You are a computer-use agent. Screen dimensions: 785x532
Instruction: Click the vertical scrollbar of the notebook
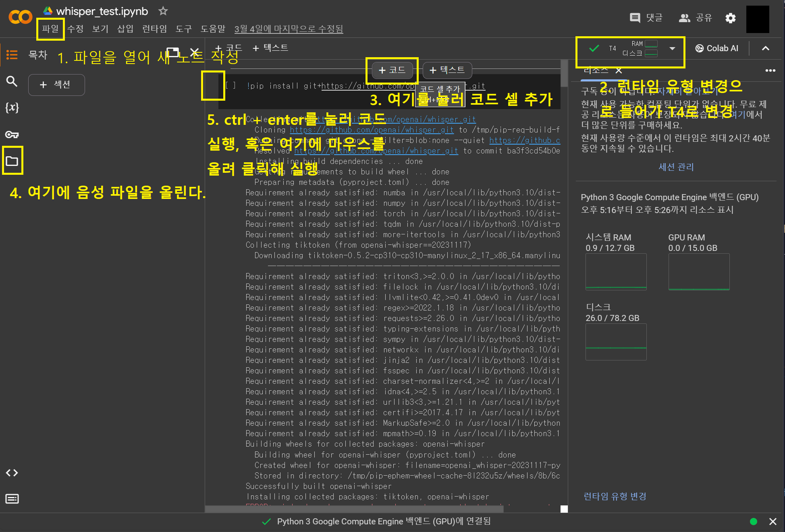(564, 73)
